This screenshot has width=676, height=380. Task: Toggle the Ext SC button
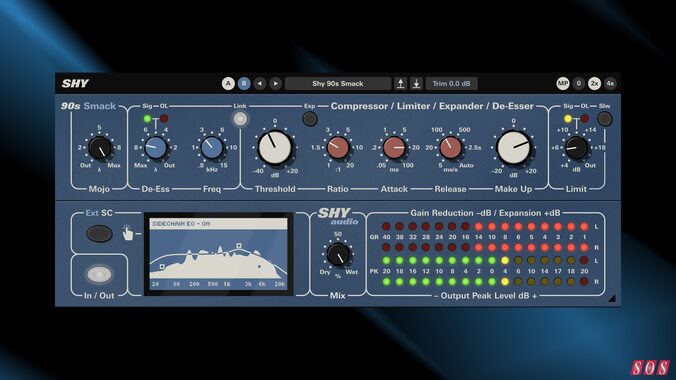pyautogui.click(x=99, y=234)
